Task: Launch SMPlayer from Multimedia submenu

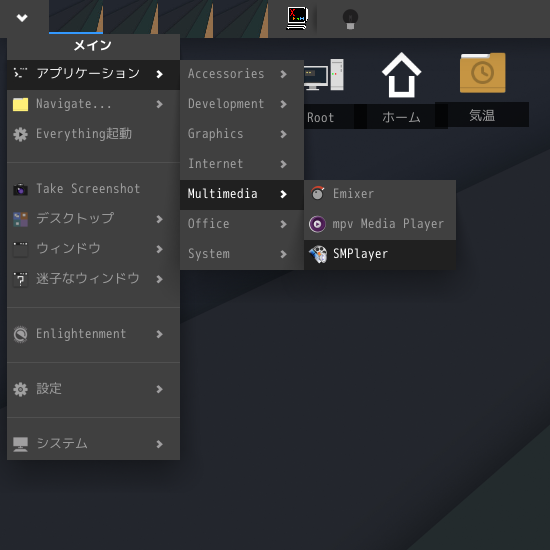Action: [380, 254]
